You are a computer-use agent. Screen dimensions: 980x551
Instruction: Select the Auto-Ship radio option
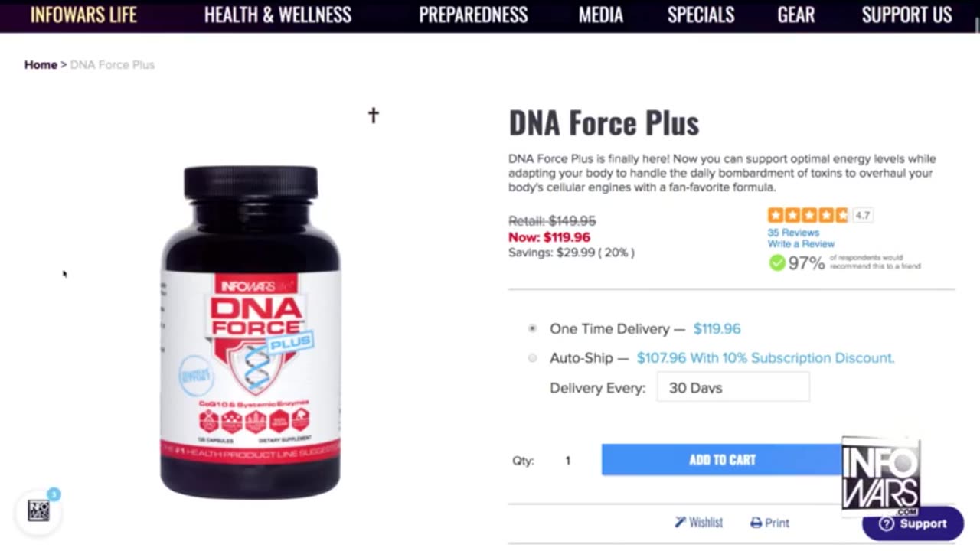[532, 358]
